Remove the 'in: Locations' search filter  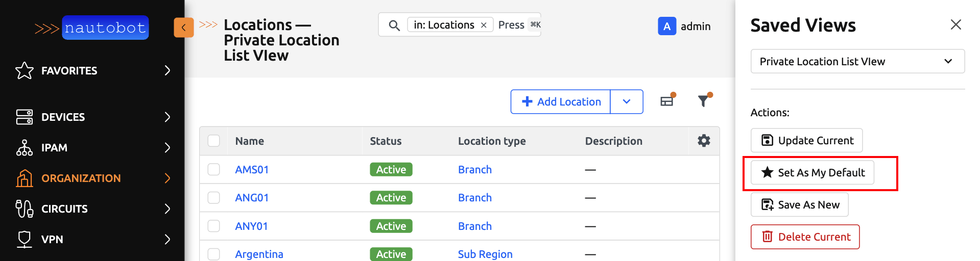click(484, 25)
